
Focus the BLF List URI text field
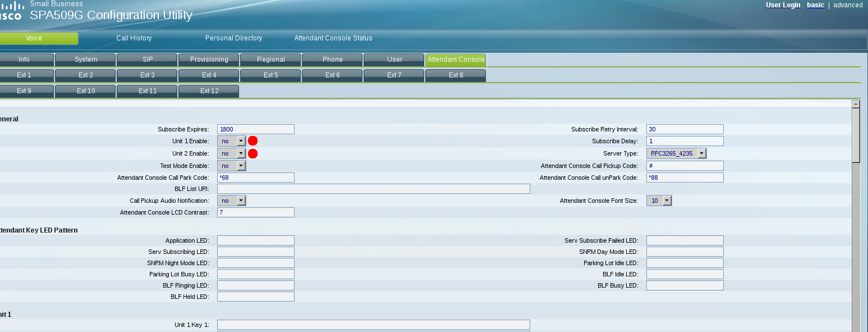[x=373, y=189]
